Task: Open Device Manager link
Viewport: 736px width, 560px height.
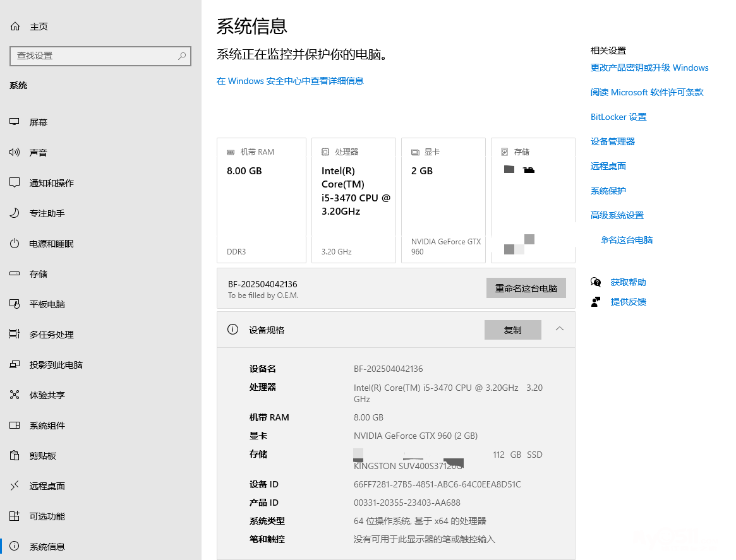Action: (612, 141)
